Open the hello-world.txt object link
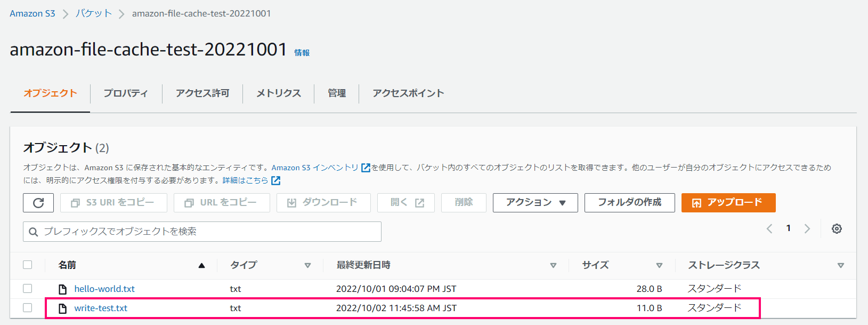Screen dimensions: 868x325 click(104, 289)
